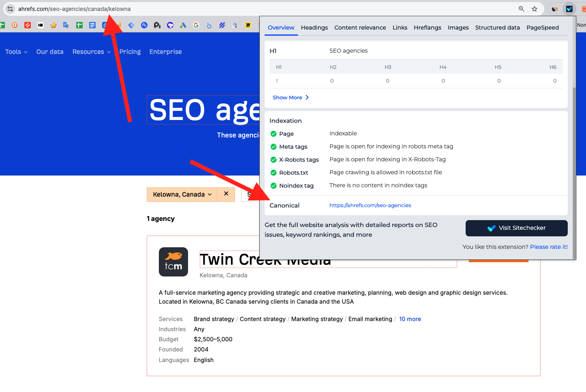Open the Google Docs bookmark

(x=92, y=25)
